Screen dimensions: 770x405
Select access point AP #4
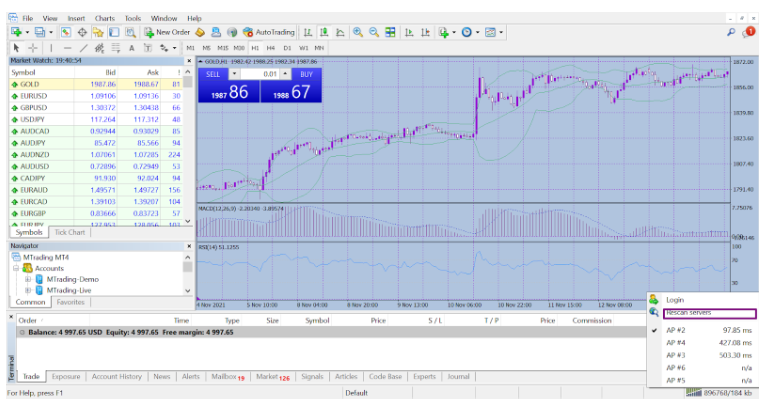pos(702,343)
